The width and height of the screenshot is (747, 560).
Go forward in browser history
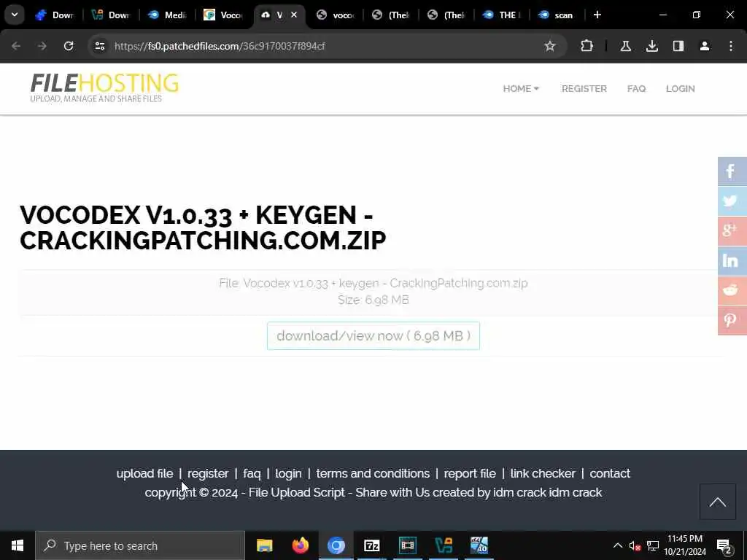[42, 46]
